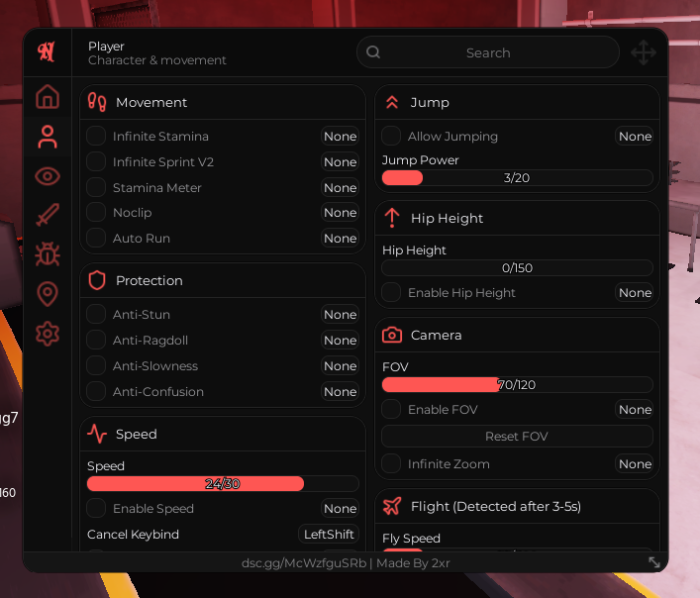
Task: Click the Cancel Keybind label
Action: point(133,534)
